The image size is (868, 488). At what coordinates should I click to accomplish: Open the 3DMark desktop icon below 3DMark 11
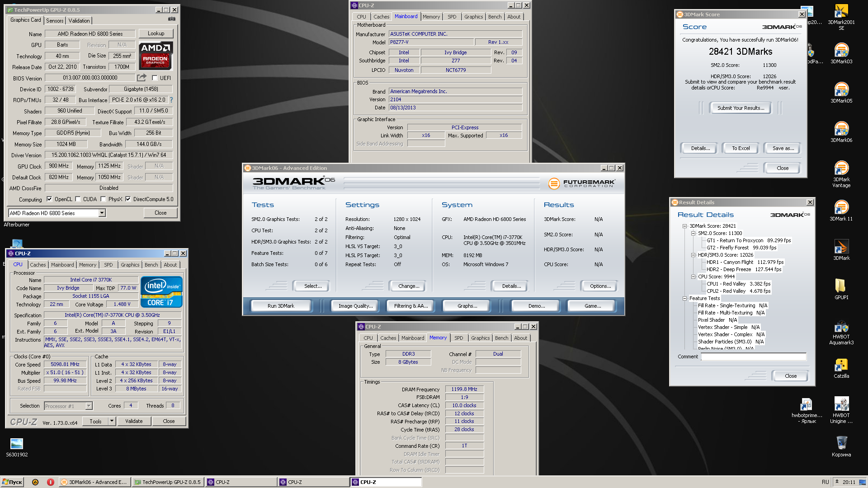click(841, 250)
